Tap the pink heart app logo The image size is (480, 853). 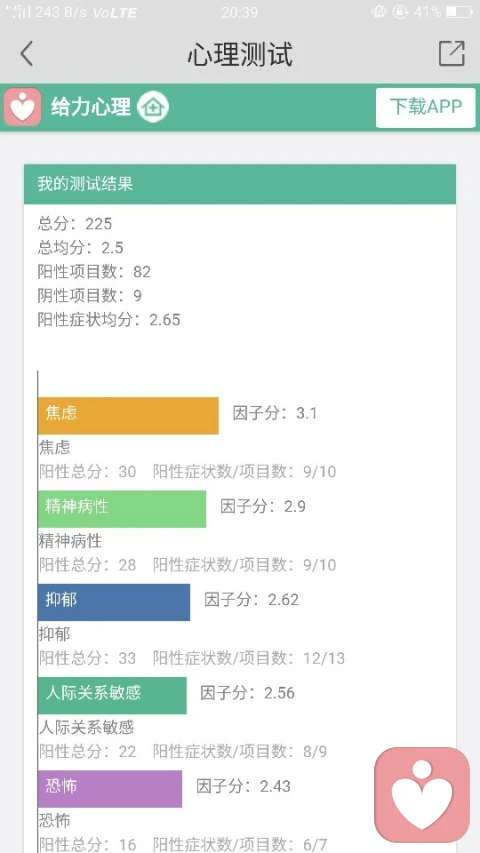[x=22, y=107]
